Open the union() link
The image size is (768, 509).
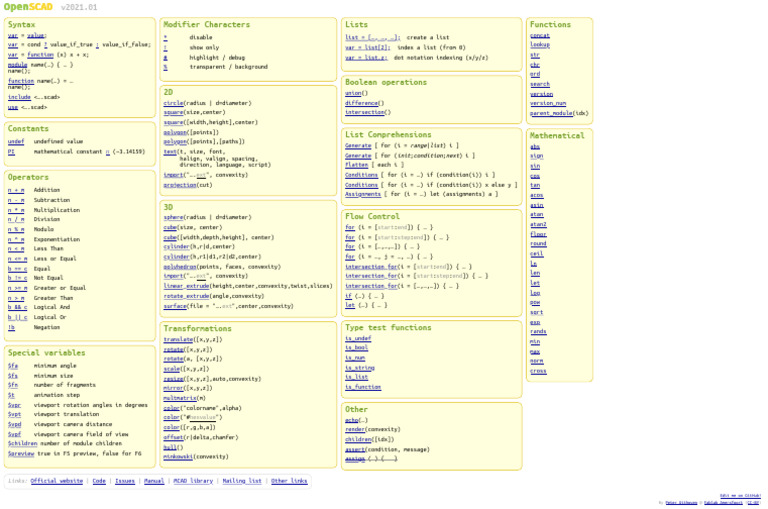[353, 93]
